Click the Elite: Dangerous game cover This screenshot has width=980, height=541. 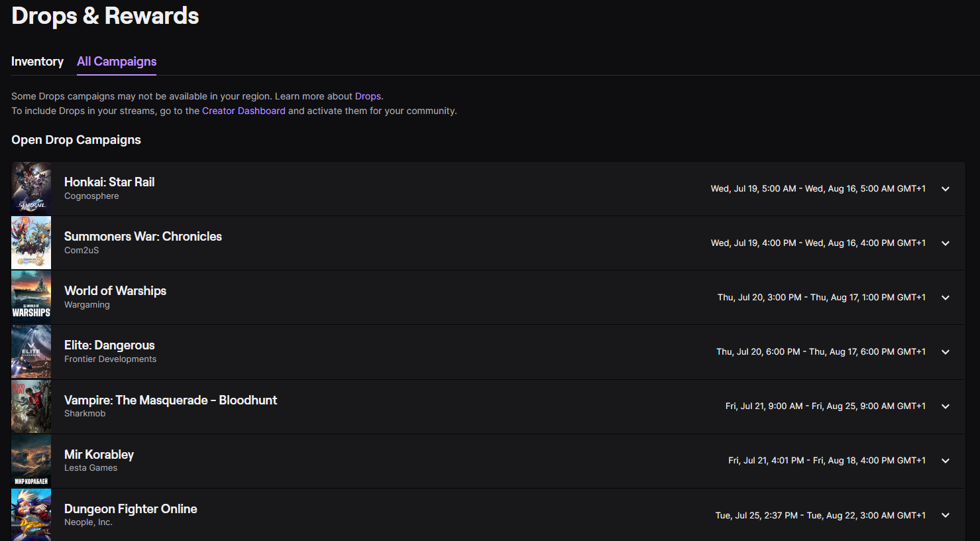click(31, 351)
